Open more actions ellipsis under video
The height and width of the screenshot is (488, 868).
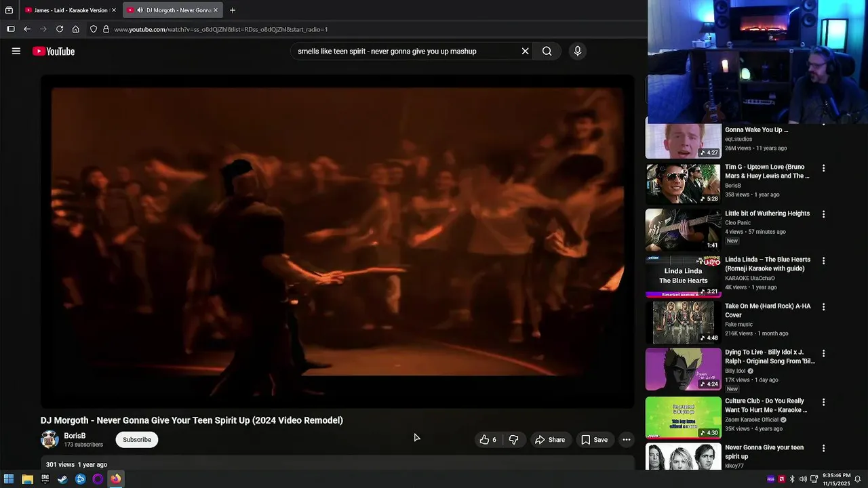tap(627, 440)
